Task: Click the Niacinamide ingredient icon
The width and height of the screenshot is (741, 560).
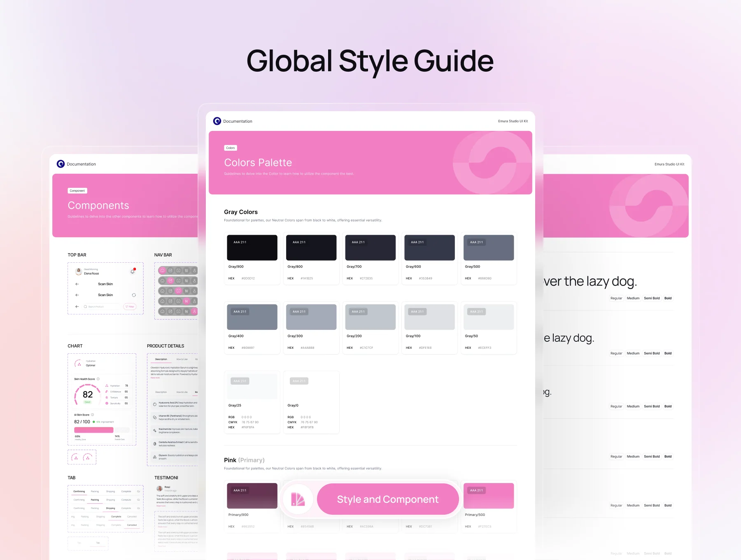Action: click(155, 431)
